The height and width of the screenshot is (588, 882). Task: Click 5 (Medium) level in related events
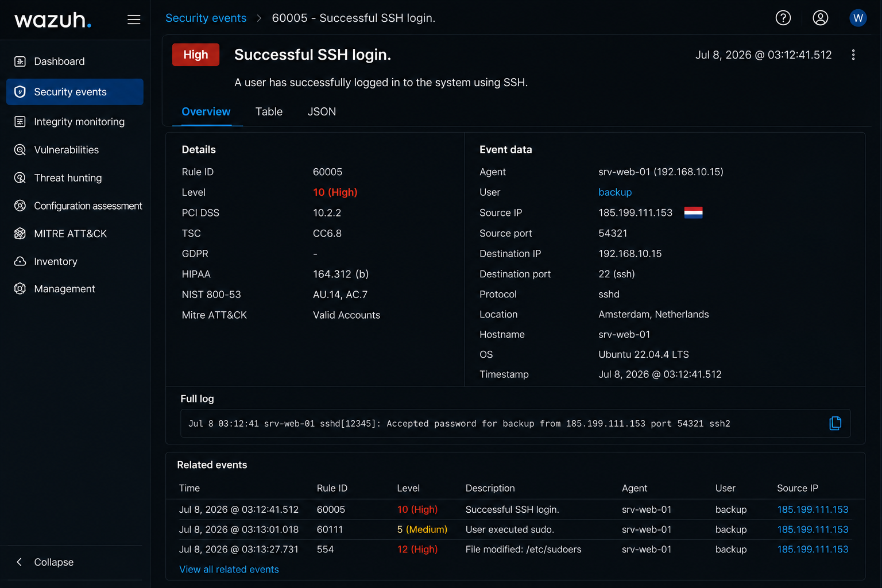tap(422, 529)
